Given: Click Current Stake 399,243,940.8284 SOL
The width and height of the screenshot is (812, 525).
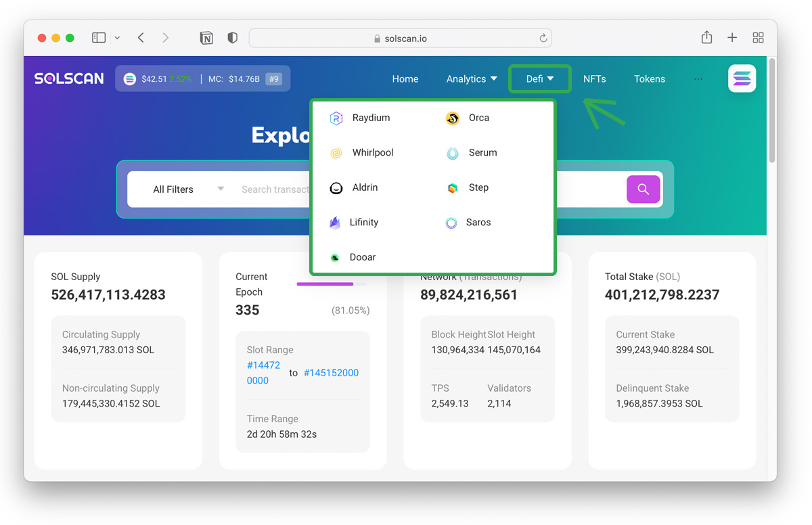Looking at the screenshot, I should 665,350.
